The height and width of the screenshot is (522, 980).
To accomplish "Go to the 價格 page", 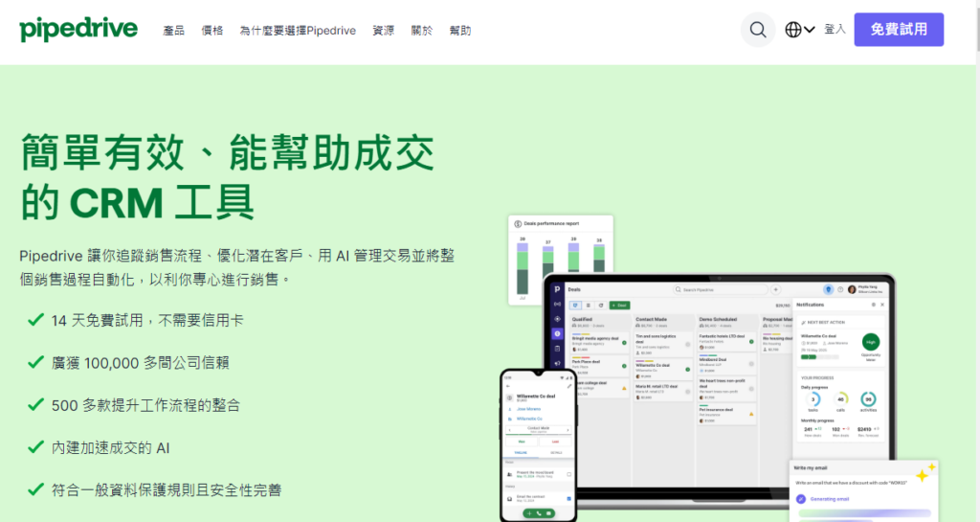I will tap(212, 30).
